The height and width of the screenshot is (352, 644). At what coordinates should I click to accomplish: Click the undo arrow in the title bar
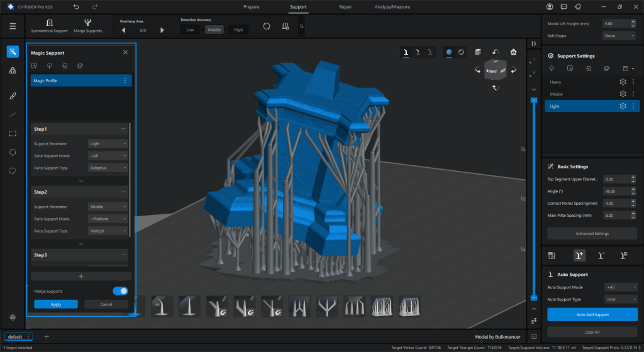click(76, 6)
